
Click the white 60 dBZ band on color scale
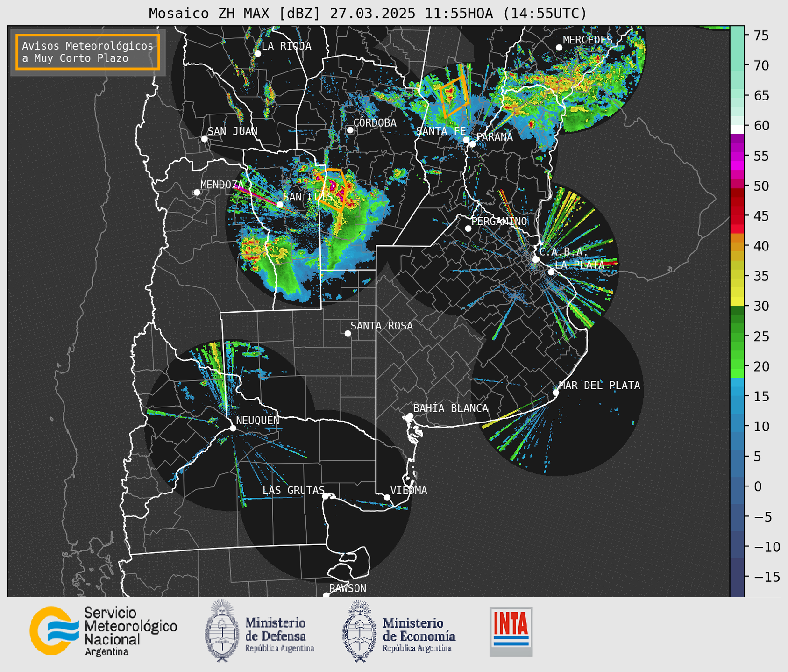tap(737, 129)
